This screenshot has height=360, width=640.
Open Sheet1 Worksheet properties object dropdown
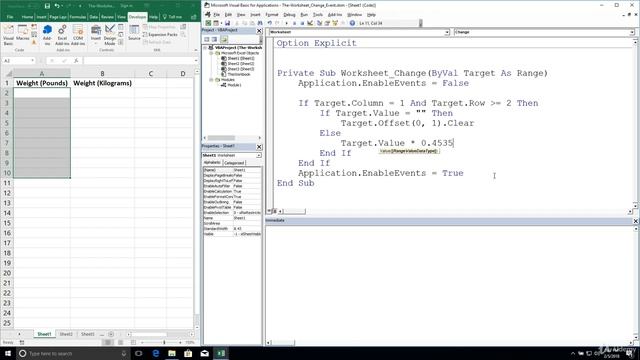[259, 156]
